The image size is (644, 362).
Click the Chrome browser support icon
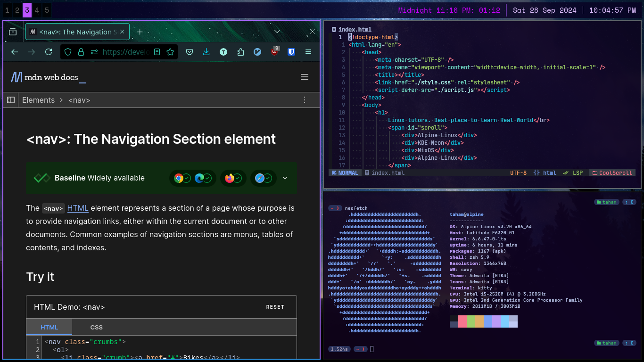tap(179, 178)
